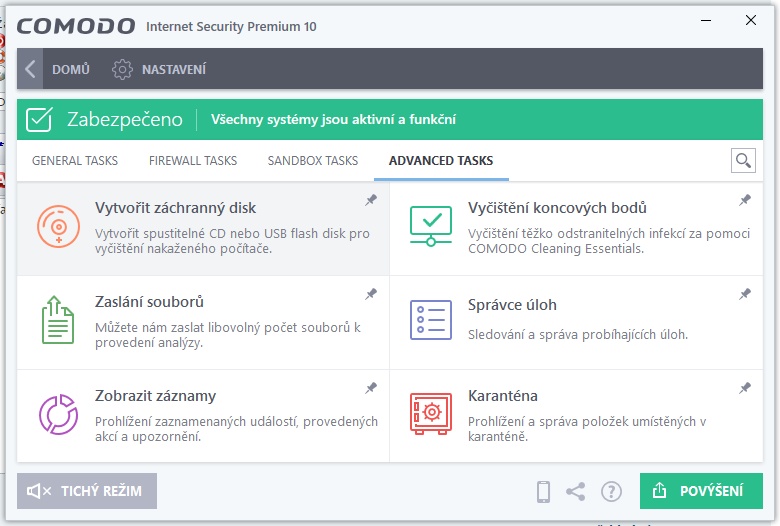Viewport: 780px width, 526px height.
Task: Switch to Firewall Tasks tab
Action: [x=193, y=160]
